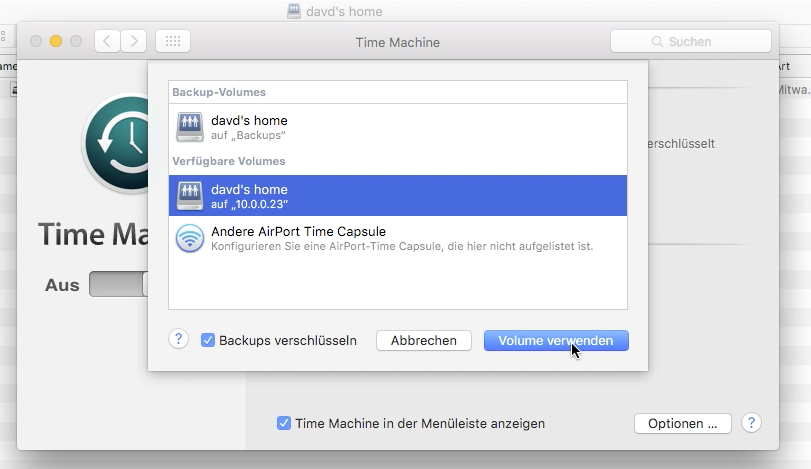Screen dimensions: 811x469
Task: Toggle Time Machine in der Menüleiste anzeigen
Action: click(x=283, y=423)
